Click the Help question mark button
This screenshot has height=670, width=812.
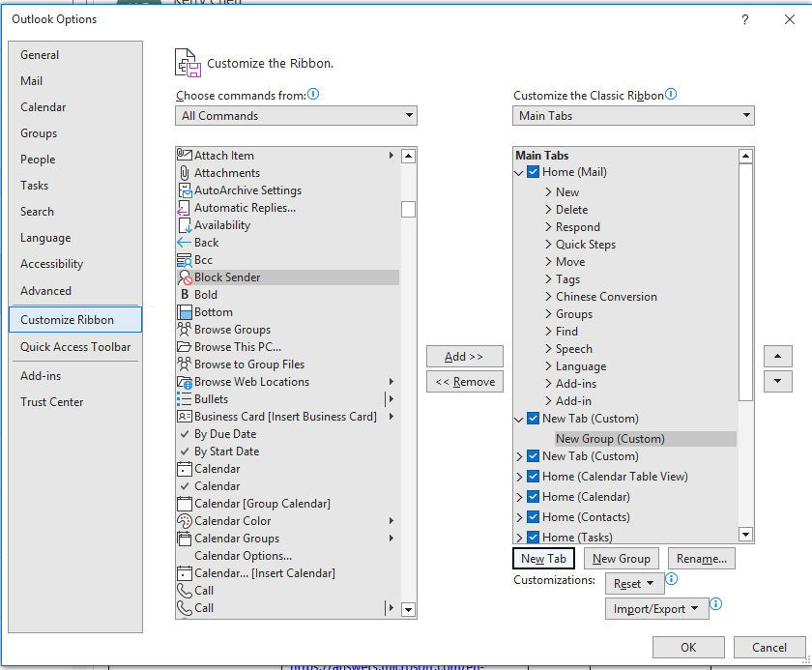[x=744, y=19]
